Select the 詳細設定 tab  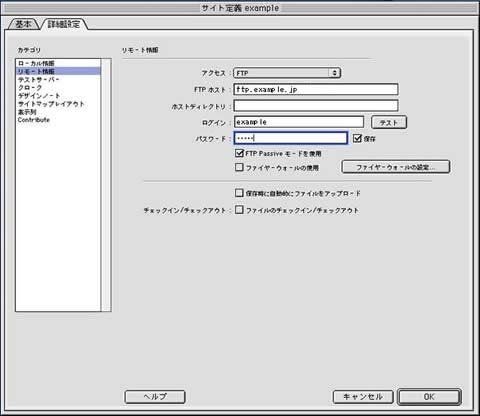(64, 24)
